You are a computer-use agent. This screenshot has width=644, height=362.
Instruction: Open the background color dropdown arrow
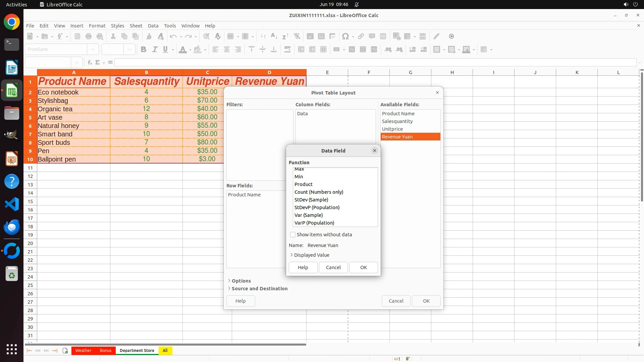click(x=205, y=50)
